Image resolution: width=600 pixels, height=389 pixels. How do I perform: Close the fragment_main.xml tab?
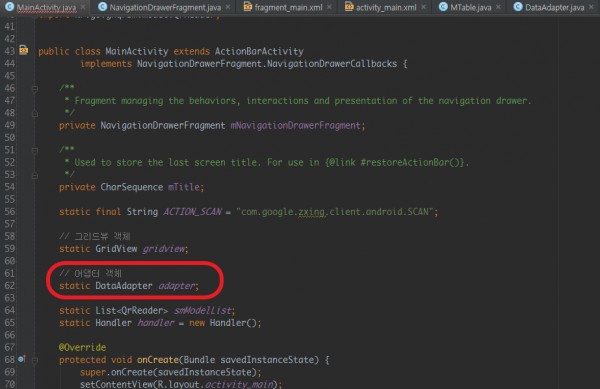coord(329,7)
